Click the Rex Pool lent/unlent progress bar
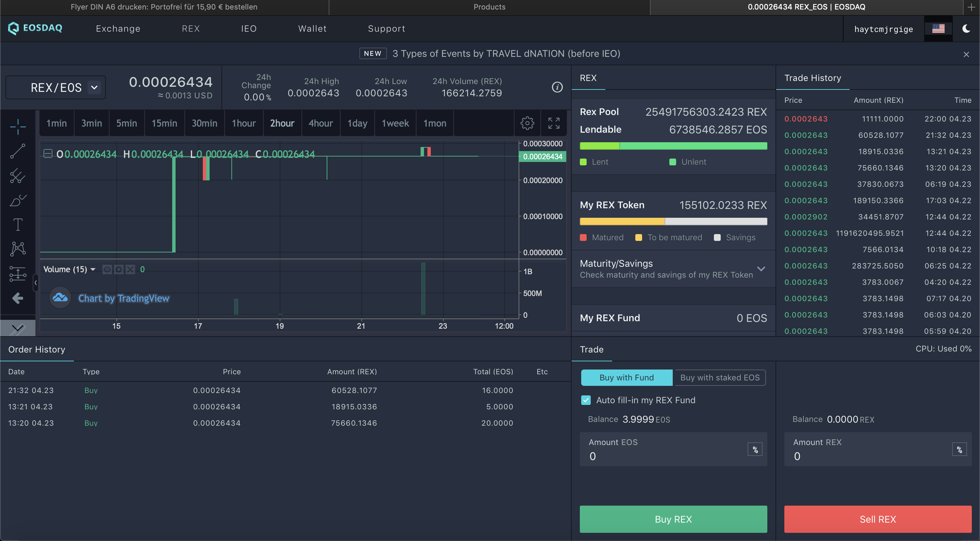 (x=673, y=146)
